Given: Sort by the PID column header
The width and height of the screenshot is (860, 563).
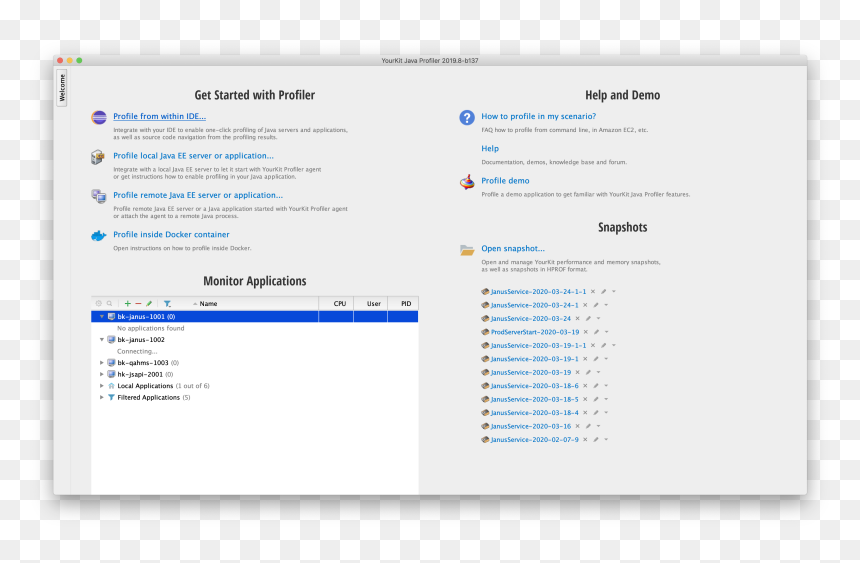Looking at the screenshot, I should [x=403, y=303].
